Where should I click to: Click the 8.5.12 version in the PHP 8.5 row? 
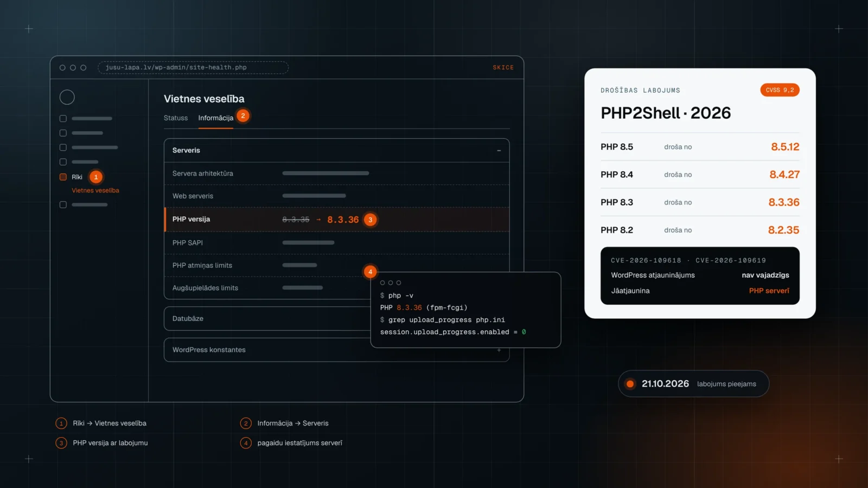tap(785, 147)
